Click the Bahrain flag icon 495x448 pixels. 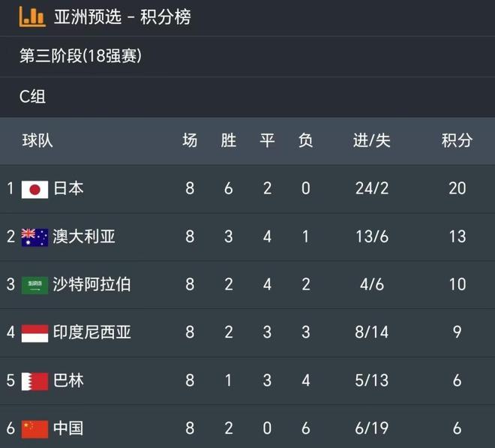[34, 380]
